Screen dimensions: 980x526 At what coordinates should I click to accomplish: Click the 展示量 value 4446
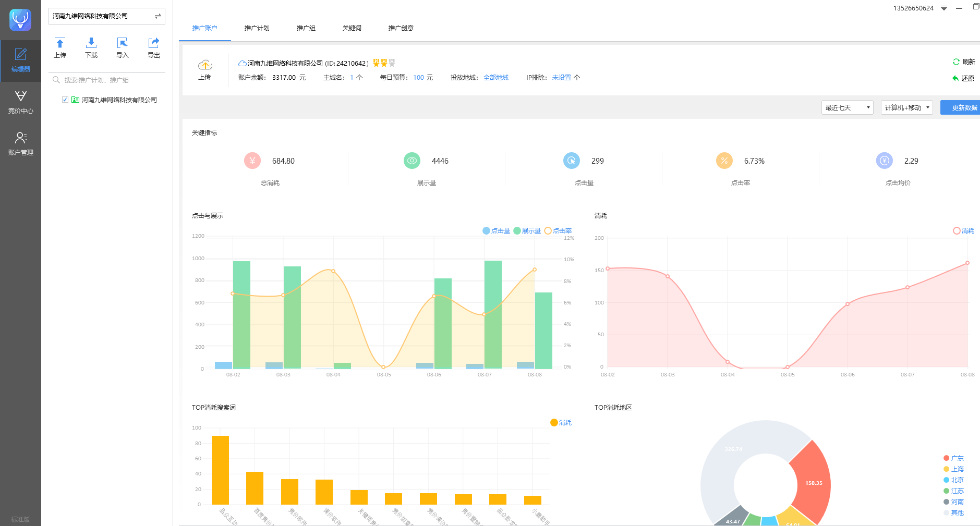pos(440,161)
